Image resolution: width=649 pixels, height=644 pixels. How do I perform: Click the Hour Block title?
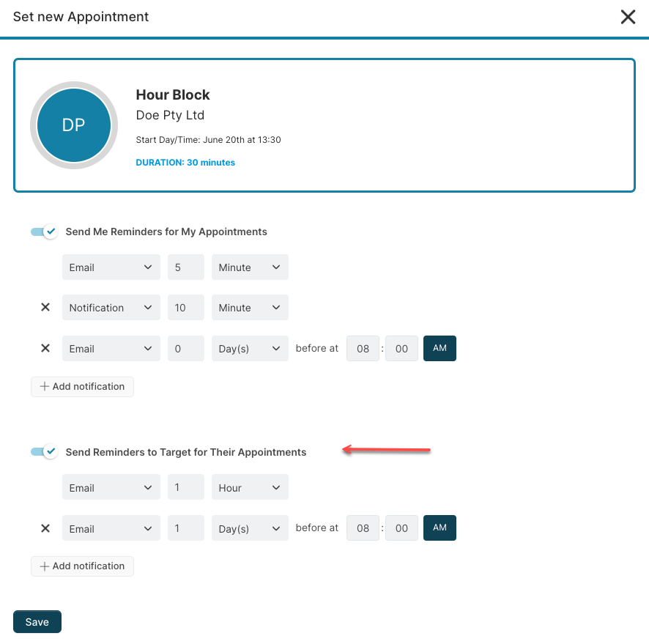pos(173,95)
